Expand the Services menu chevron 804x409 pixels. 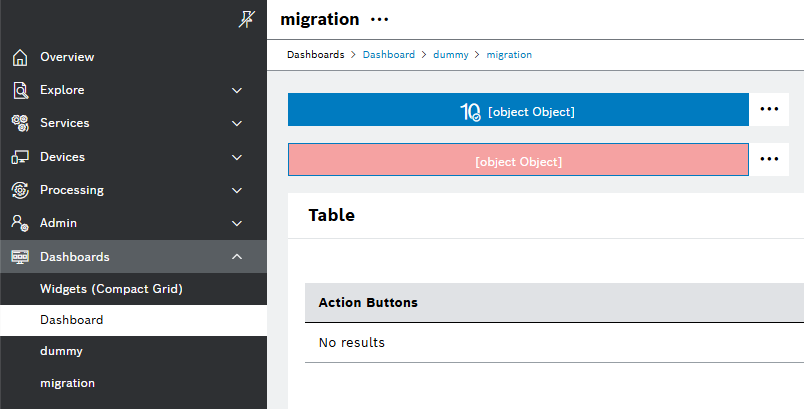(237, 123)
